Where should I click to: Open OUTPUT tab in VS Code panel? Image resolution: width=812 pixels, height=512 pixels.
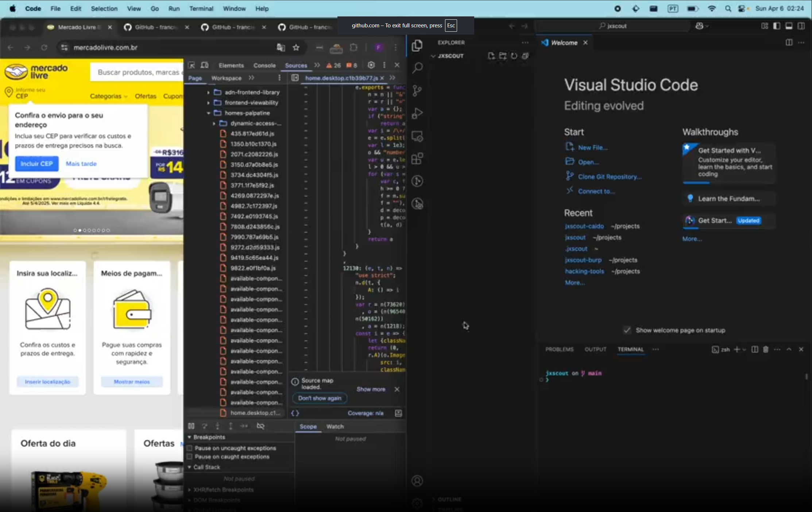pyautogui.click(x=595, y=349)
